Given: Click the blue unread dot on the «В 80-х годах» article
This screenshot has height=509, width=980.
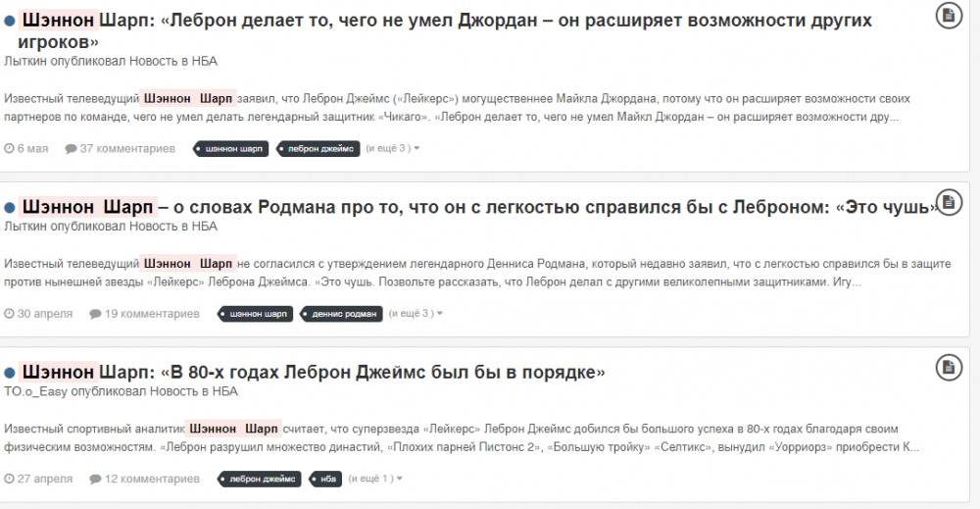Looking at the screenshot, I should pos(10,373).
